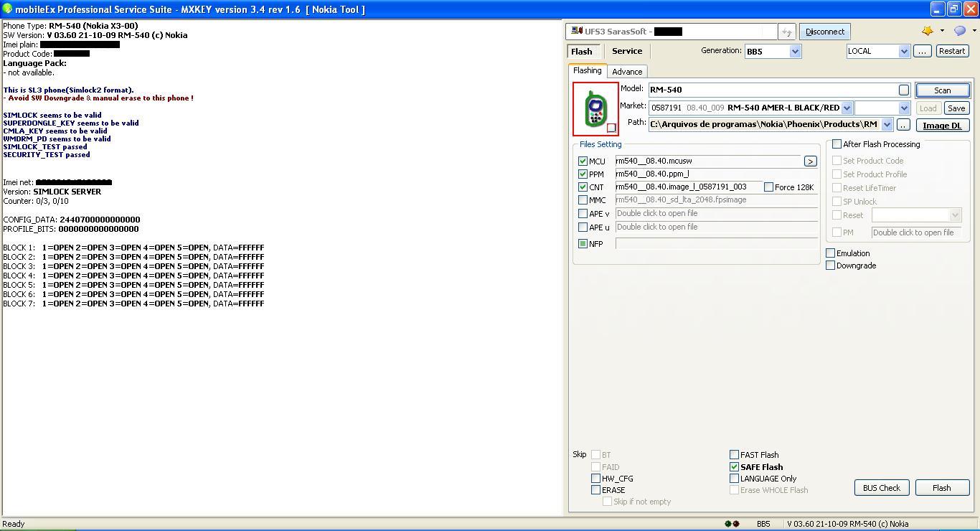Enable the MMC checkbox
The width and height of the screenshot is (980, 531).
click(583, 200)
